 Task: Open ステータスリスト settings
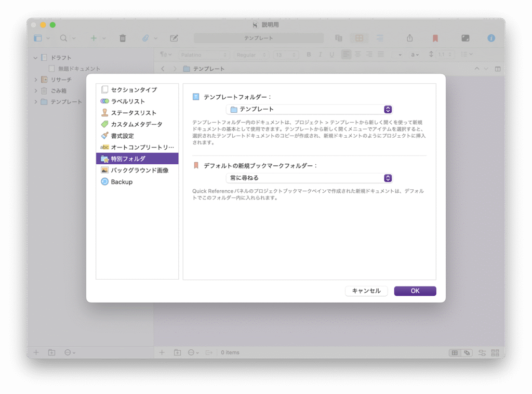click(x=137, y=113)
